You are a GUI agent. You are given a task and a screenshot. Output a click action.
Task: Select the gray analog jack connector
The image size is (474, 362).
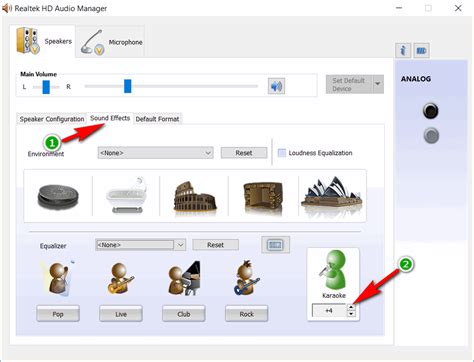point(431,136)
